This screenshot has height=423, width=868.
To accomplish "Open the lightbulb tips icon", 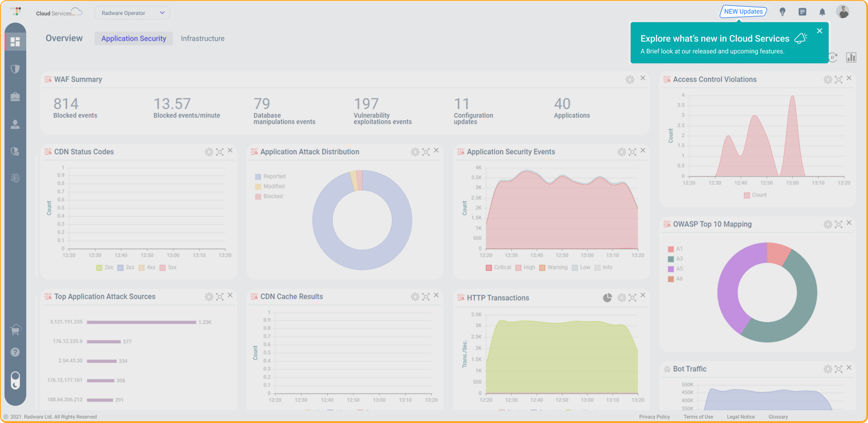I will pos(783,12).
